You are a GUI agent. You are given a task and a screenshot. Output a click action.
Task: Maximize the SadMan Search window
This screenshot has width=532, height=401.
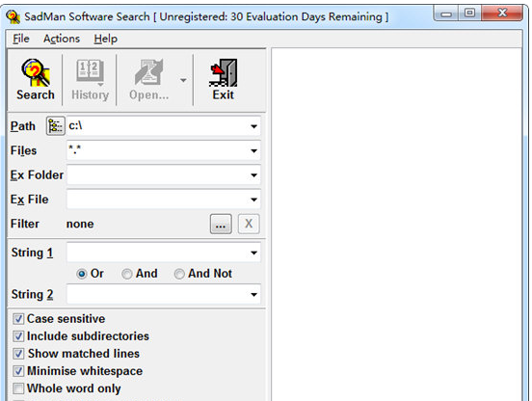469,13
